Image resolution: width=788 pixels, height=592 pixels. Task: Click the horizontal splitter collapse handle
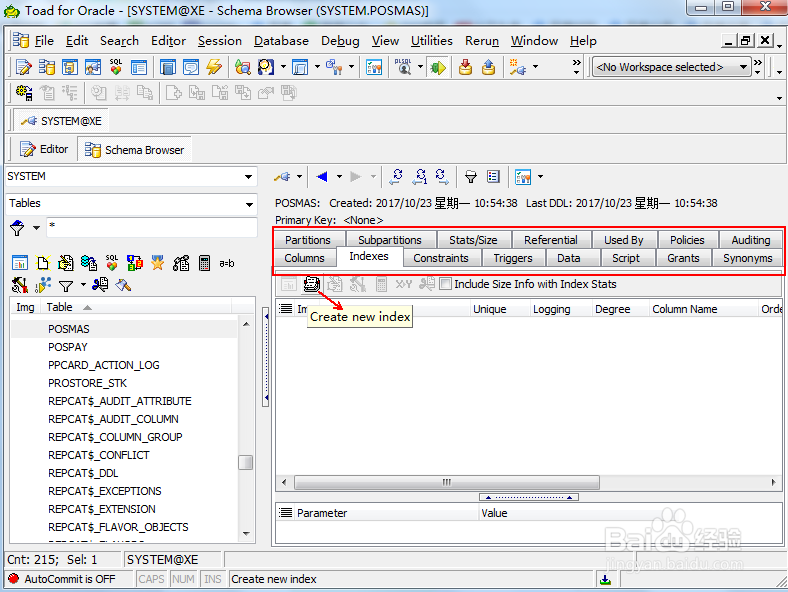529,497
